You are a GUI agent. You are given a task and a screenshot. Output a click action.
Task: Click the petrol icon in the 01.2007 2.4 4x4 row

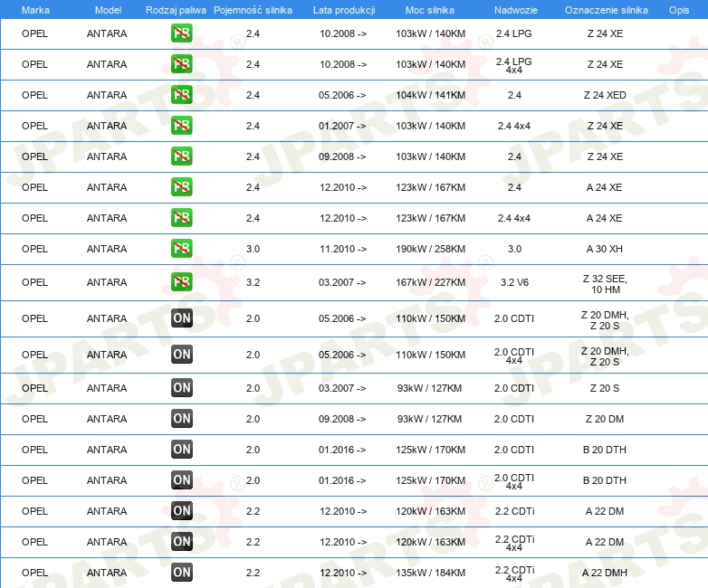(182, 126)
